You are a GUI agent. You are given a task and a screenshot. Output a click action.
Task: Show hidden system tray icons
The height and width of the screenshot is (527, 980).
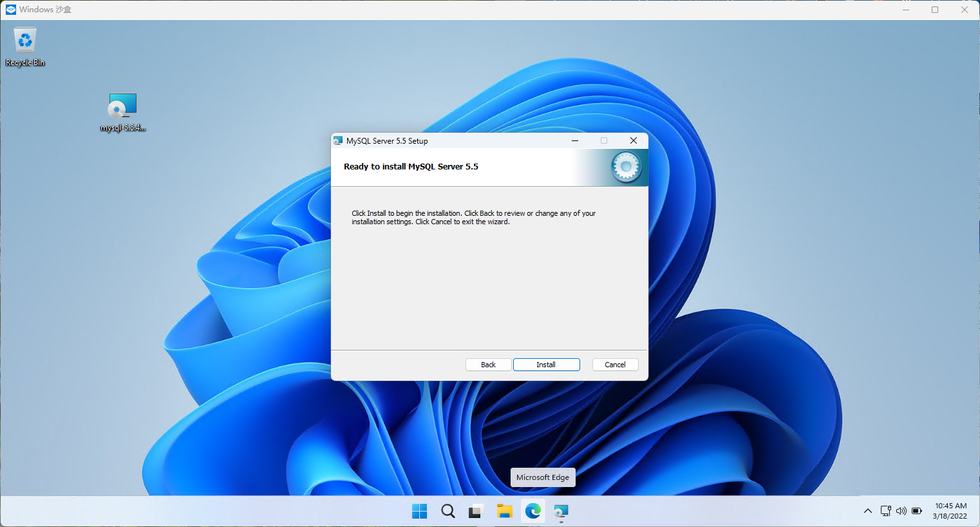[868, 511]
